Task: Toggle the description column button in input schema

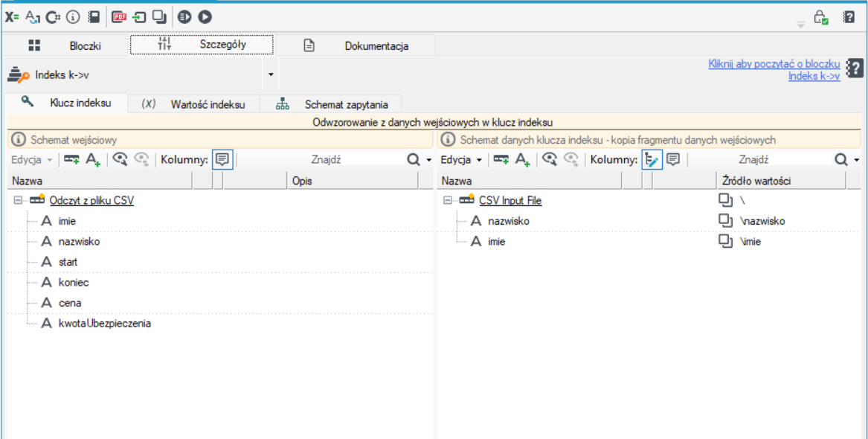Action: pyautogui.click(x=222, y=160)
